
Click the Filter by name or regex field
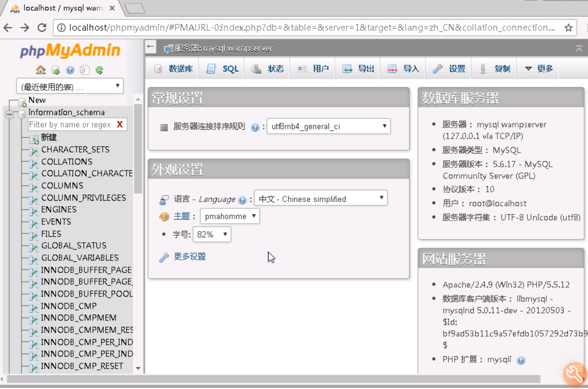[71, 125]
